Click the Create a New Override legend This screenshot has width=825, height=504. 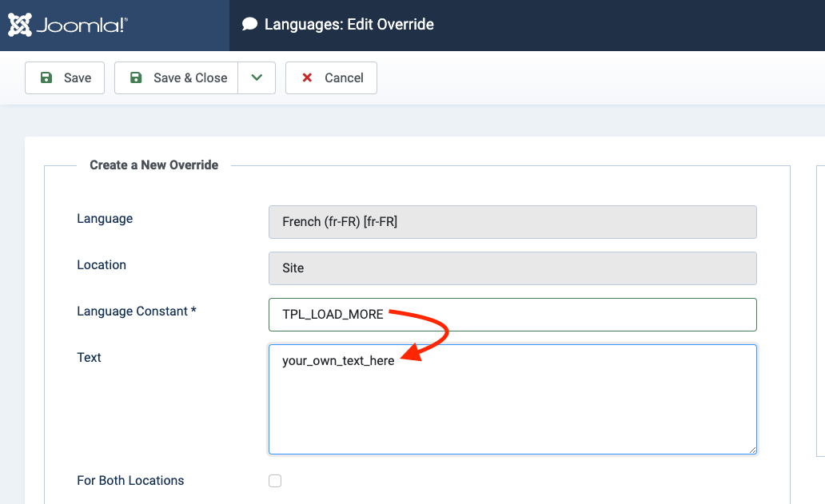click(x=153, y=165)
